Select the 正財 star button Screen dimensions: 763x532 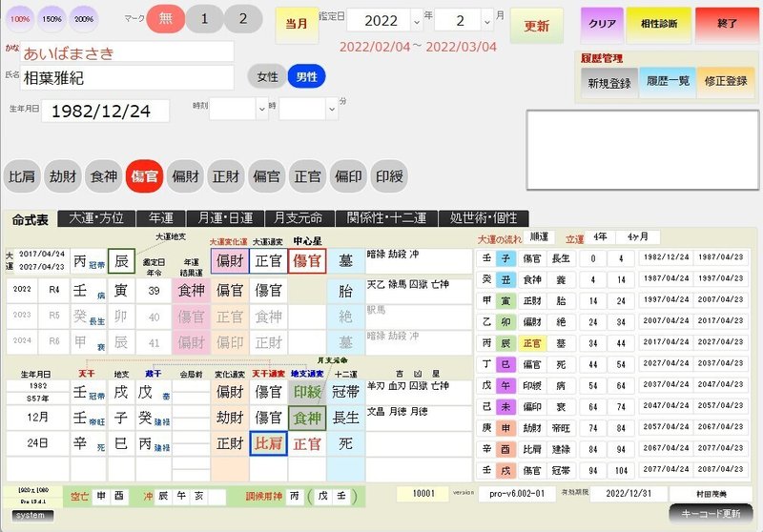[x=226, y=176]
